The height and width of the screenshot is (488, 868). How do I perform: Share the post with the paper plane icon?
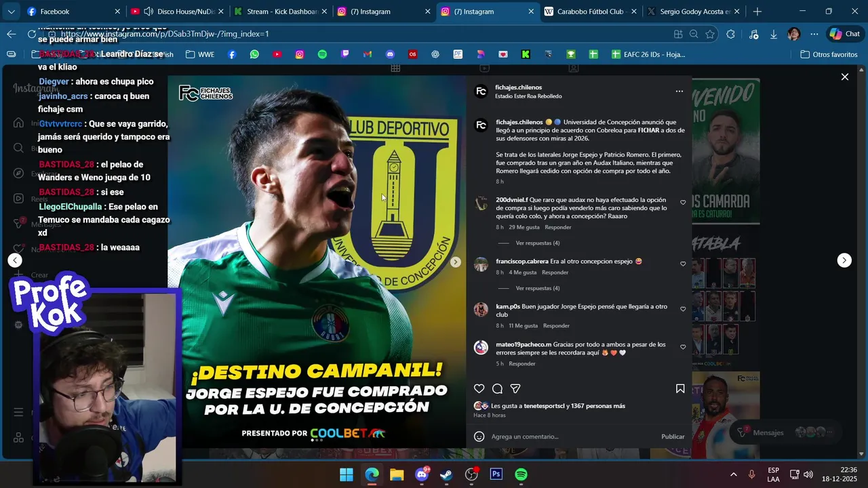[515, 388]
